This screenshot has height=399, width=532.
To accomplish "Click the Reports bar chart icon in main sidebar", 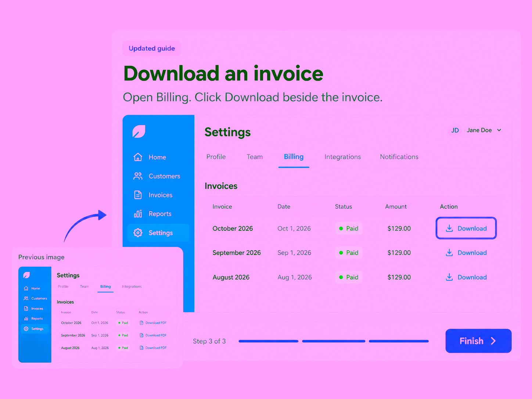I will click(138, 214).
